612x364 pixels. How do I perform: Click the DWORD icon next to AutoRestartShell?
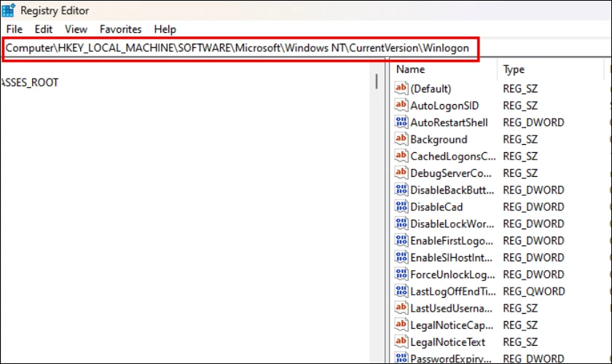[401, 122]
